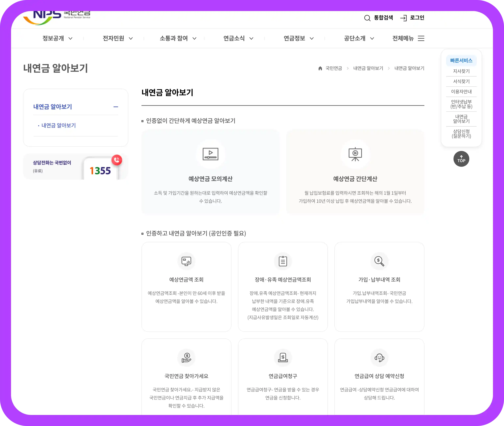504x426 pixels.
Task: Click the monitor icon on 예상연금액 조회 card
Action: click(186, 261)
